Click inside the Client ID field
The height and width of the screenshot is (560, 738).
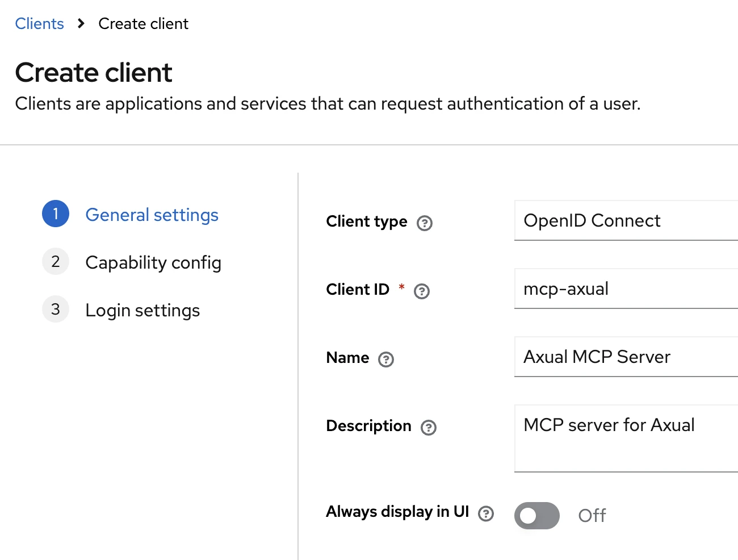pos(624,289)
